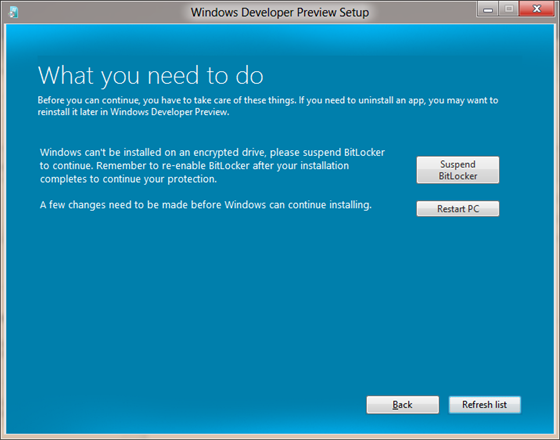The width and height of the screenshot is (560, 440).
Task: Click the 'What you need to do' heading
Action: (150, 75)
